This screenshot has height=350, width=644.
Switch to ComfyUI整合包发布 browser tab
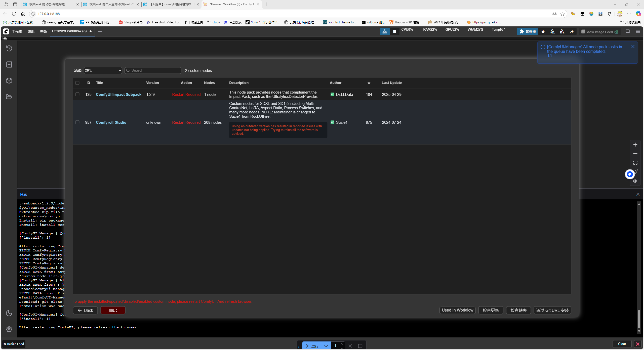click(171, 4)
